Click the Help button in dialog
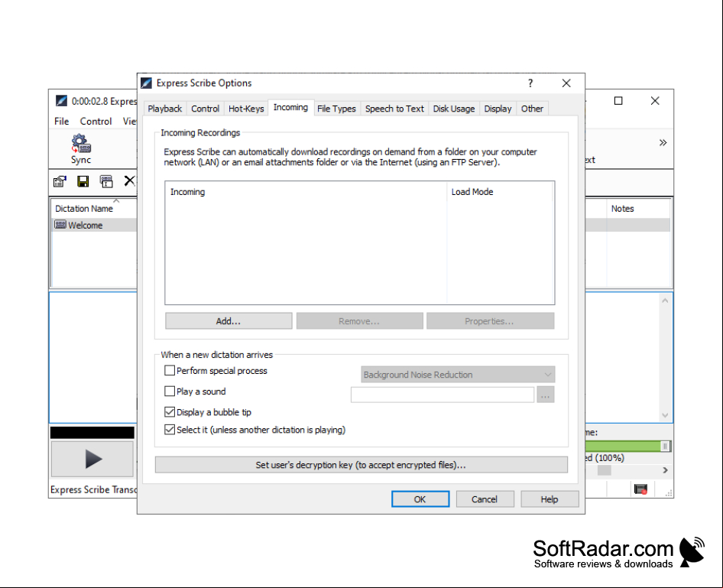This screenshot has width=723, height=588. click(x=550, y=499)
